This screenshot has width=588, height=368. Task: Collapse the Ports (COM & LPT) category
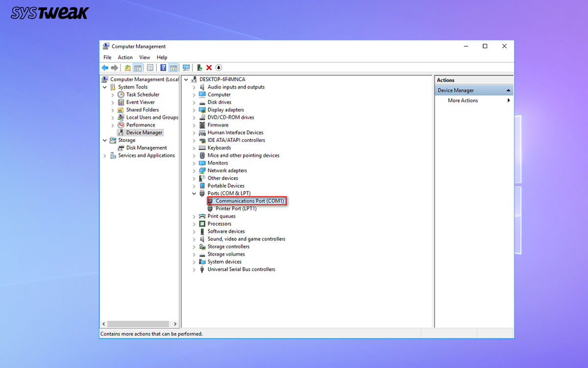[x=194, y=193]
